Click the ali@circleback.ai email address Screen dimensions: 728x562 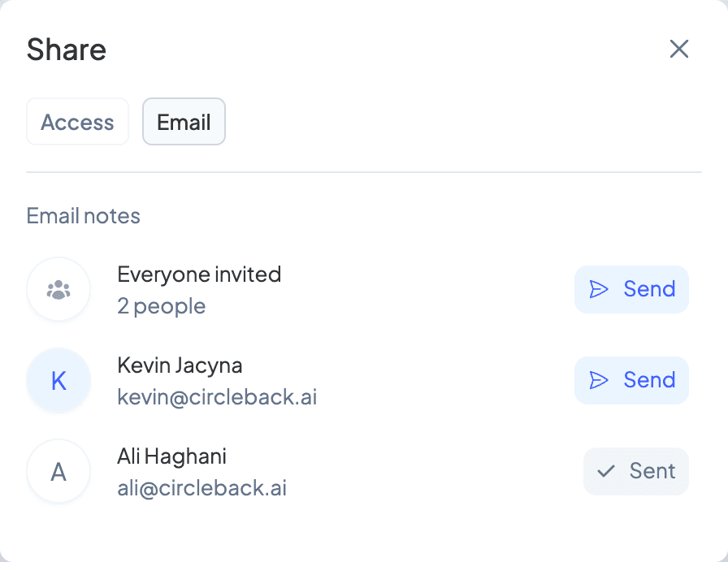click(202, 488)
